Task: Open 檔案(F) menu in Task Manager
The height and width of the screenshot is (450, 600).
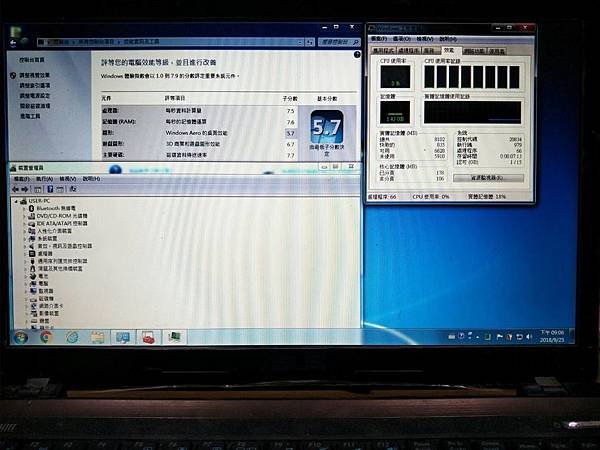Action: [379, 39]
